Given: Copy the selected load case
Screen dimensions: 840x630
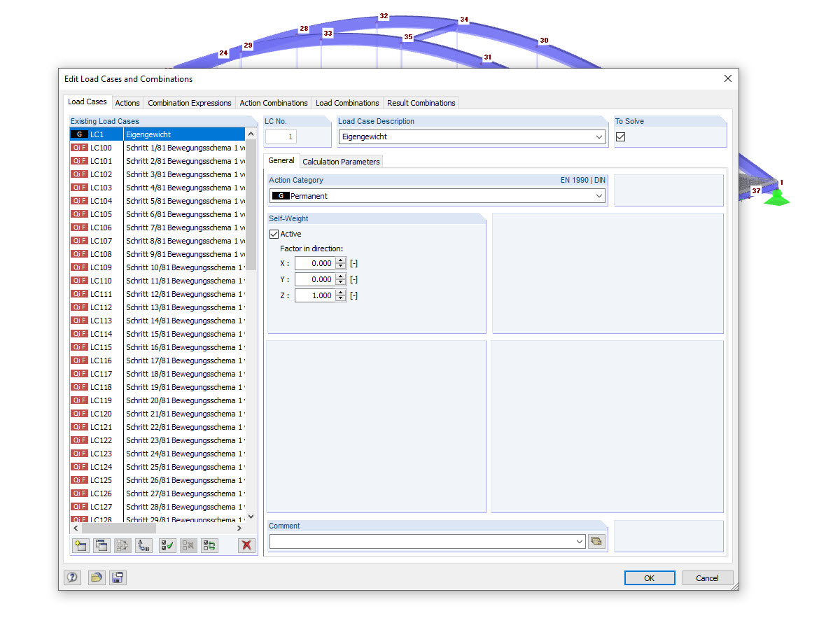Looking at the screenshot, I should tap(101, 545).
